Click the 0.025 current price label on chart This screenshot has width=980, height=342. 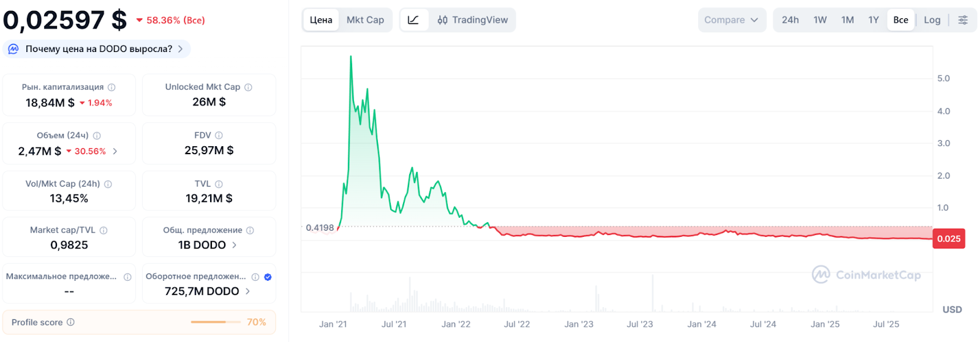pos(948,239)
